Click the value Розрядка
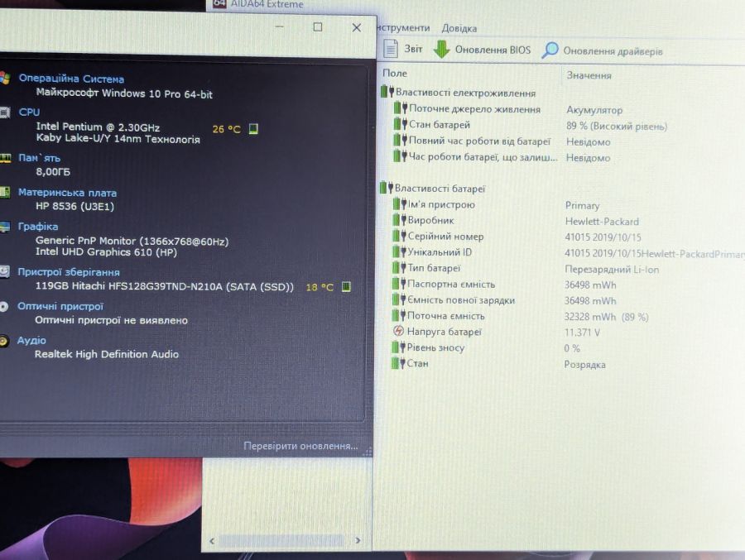745x560 pixels. [x=584, y=365]
